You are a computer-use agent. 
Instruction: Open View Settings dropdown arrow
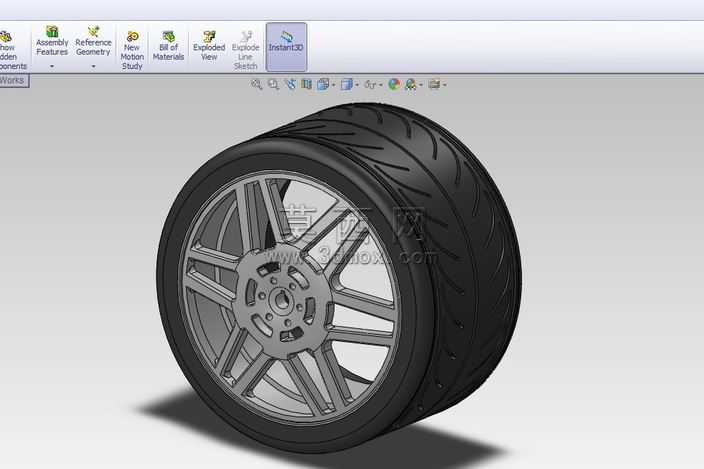pos(444,85)
